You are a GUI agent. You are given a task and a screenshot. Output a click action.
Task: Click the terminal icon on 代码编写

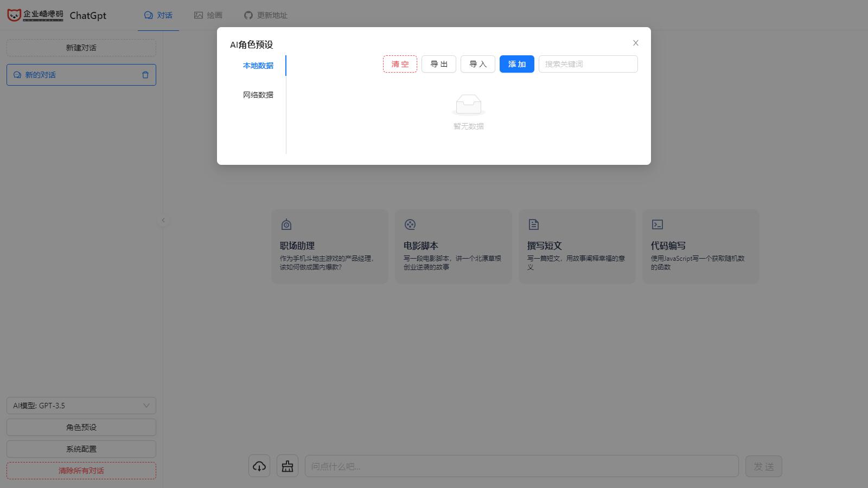pos(658,224)
